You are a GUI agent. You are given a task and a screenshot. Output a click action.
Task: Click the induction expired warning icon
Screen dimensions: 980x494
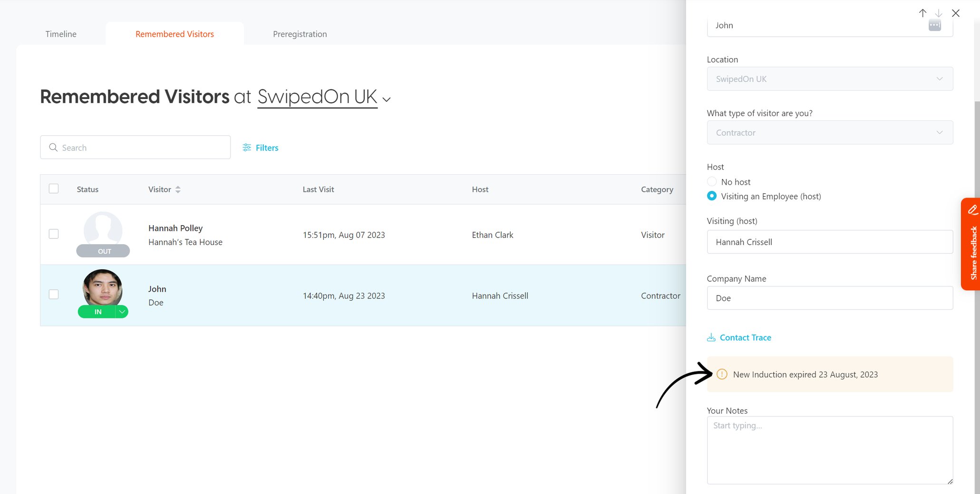coord(721,375)
